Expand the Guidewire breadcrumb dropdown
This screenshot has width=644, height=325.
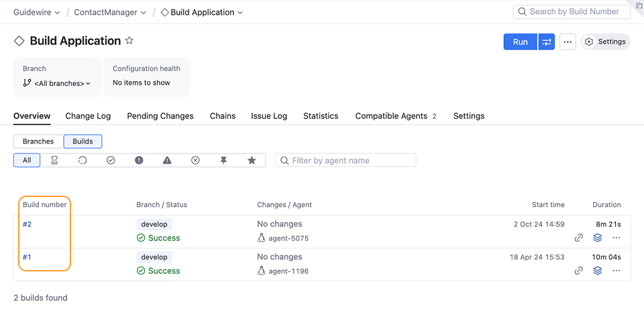coord(36,12)
